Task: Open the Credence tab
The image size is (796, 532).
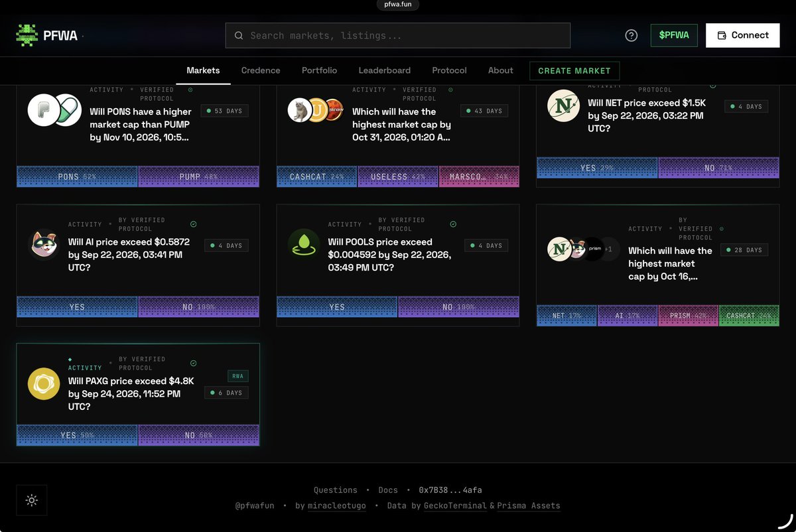Action: [261, 70]
